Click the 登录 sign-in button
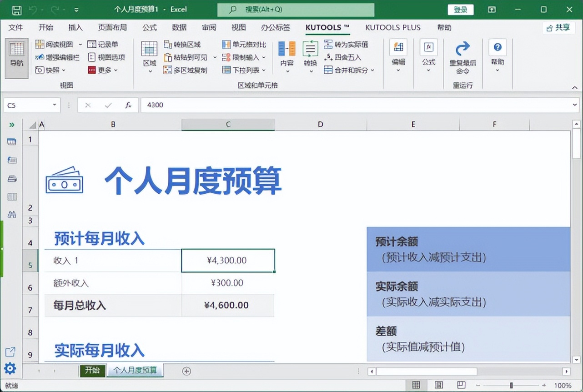The height and width of the screenshot is (392, 583). pyautogui.click(x=460, y=9)
